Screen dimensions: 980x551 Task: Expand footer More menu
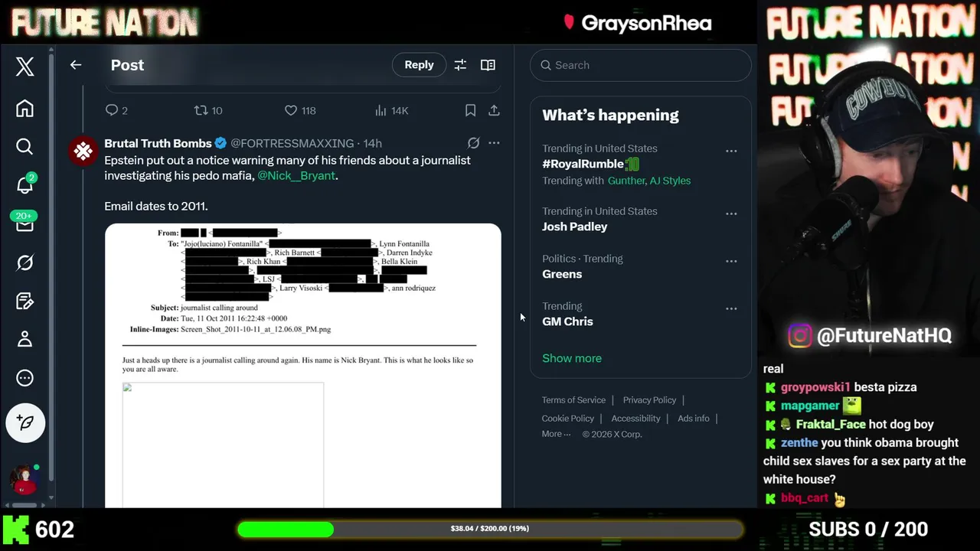coord(556,434)
